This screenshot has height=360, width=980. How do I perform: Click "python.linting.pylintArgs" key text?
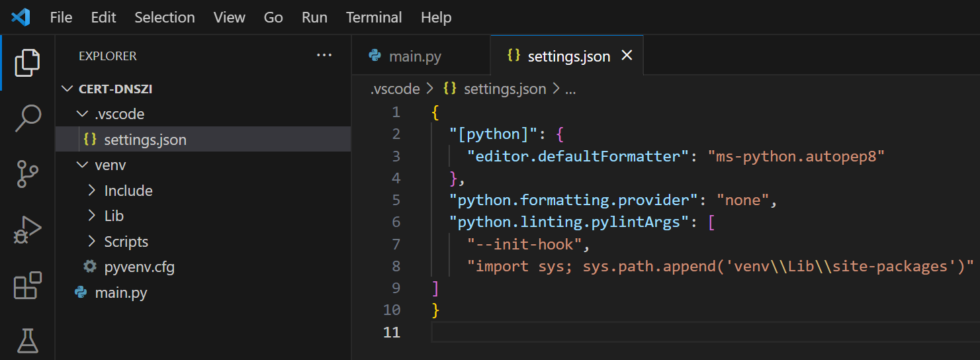(569, 222)
